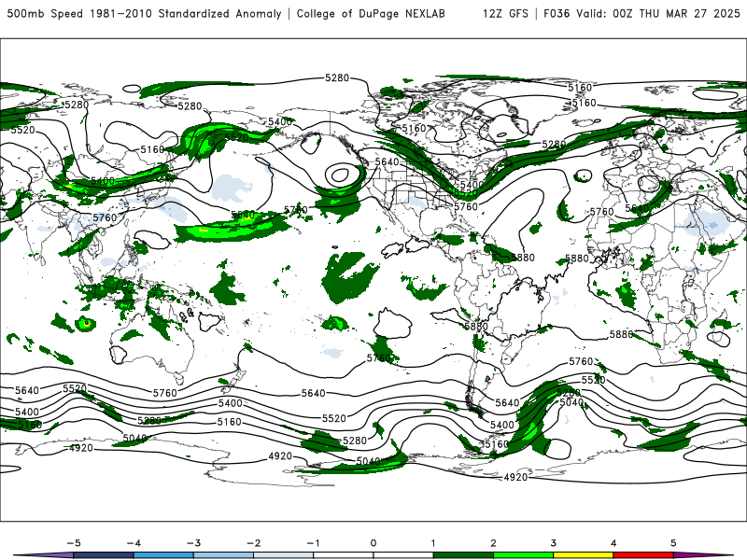Click the '2' tick label on the colorbar
Screen dimensions: 747x560
click(x=493, y=543)
